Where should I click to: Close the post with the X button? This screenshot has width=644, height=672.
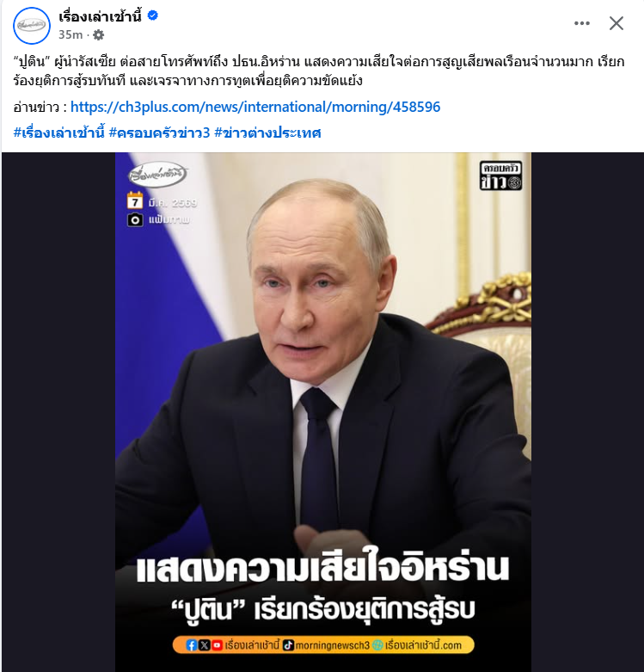click(x=616, y=23)
